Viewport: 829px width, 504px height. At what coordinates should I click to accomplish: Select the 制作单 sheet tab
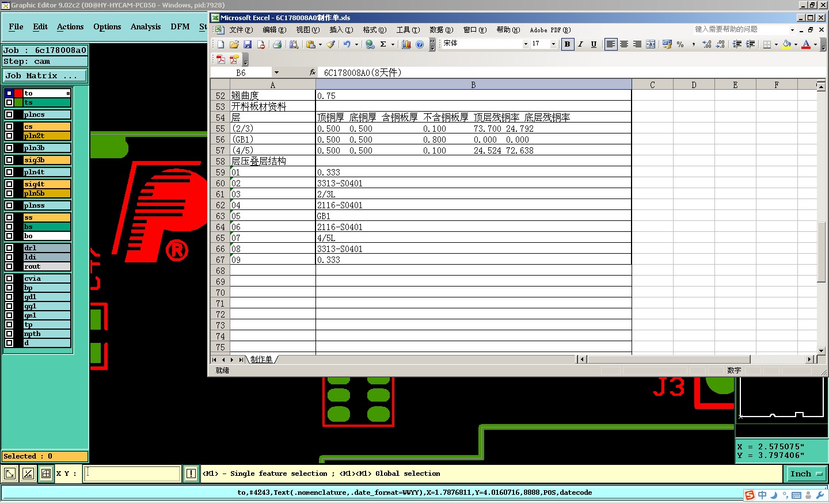tap(261, 360)
